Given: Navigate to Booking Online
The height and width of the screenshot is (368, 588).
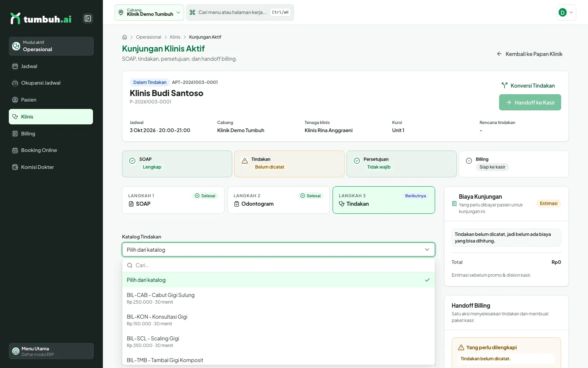Looking at the screenshot, I should click(51, 150).
